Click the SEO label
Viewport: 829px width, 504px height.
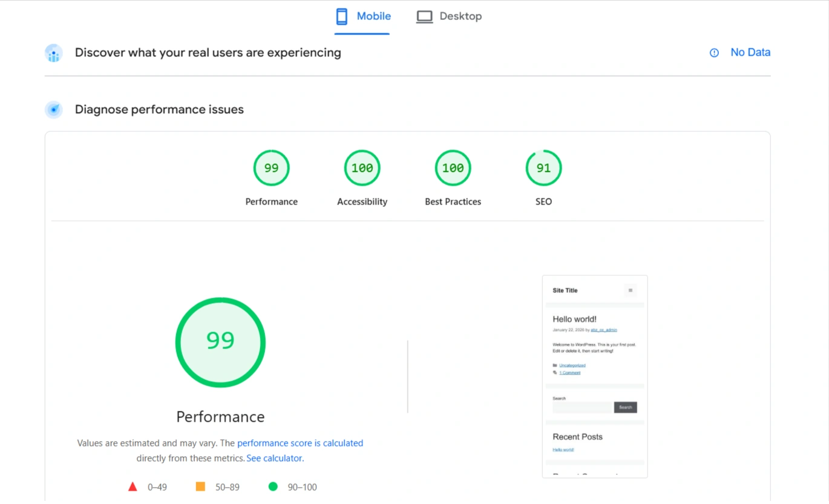click(543, 201)
